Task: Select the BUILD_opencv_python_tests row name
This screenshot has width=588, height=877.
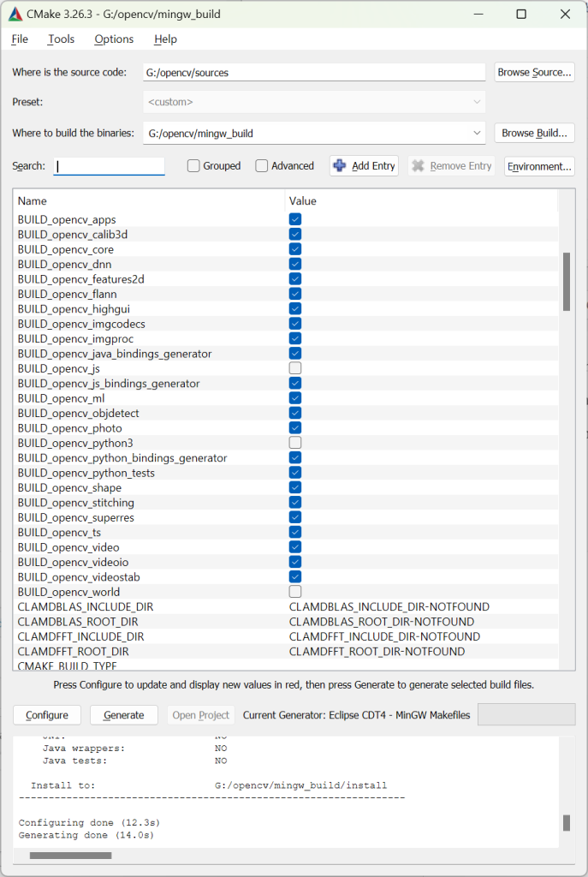Action: coord(86,473)
